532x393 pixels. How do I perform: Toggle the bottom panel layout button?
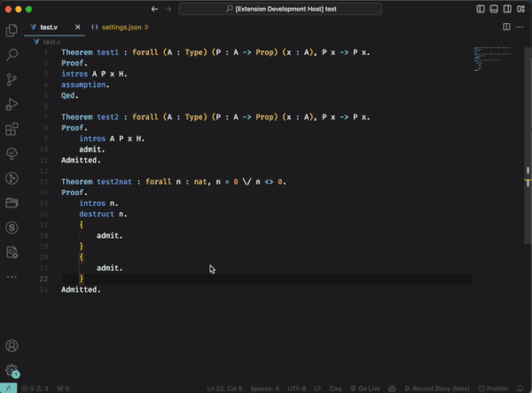(494, 9)
